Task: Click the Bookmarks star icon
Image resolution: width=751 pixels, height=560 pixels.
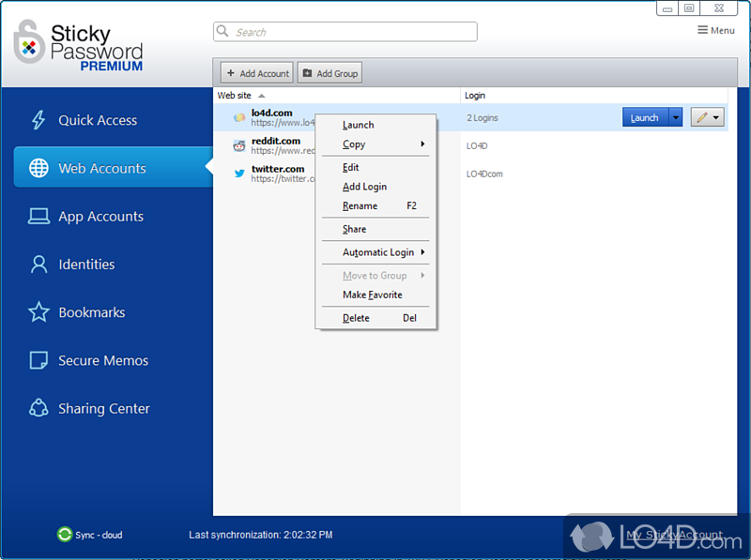Action: pos(38,312)
